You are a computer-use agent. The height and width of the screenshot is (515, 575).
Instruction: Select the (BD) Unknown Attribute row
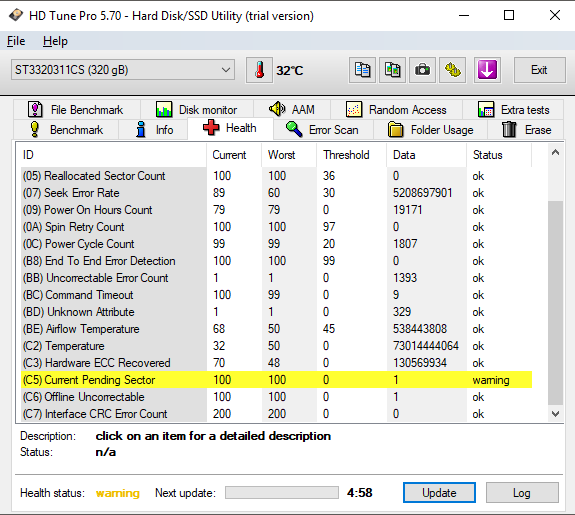click(x=277, y=312)
